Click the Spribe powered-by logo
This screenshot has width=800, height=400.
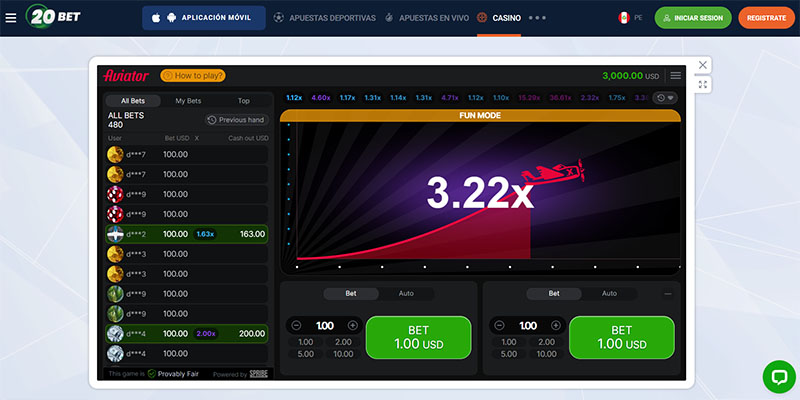coord(259,374)
